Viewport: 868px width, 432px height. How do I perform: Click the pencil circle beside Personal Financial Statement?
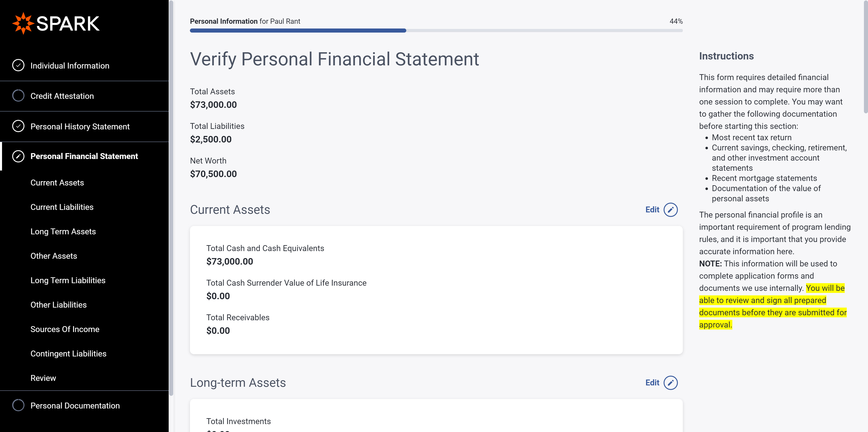[18, 156]
